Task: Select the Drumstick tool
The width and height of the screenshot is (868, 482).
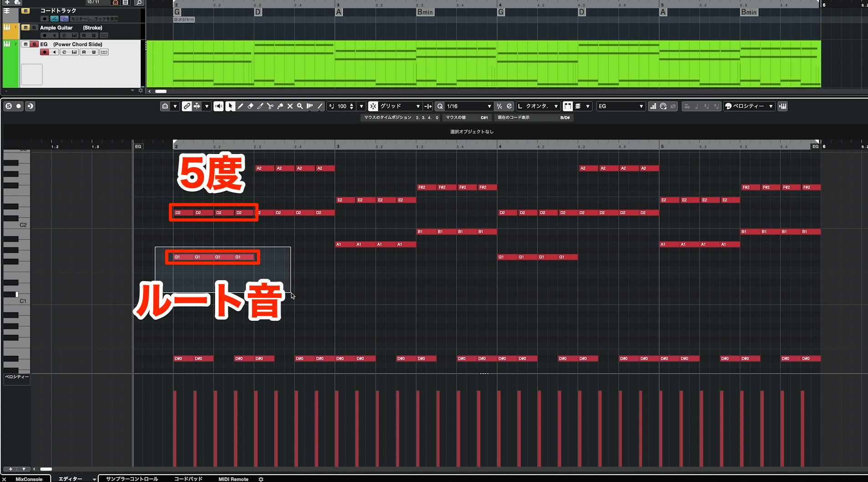Action: coord(310,106)
